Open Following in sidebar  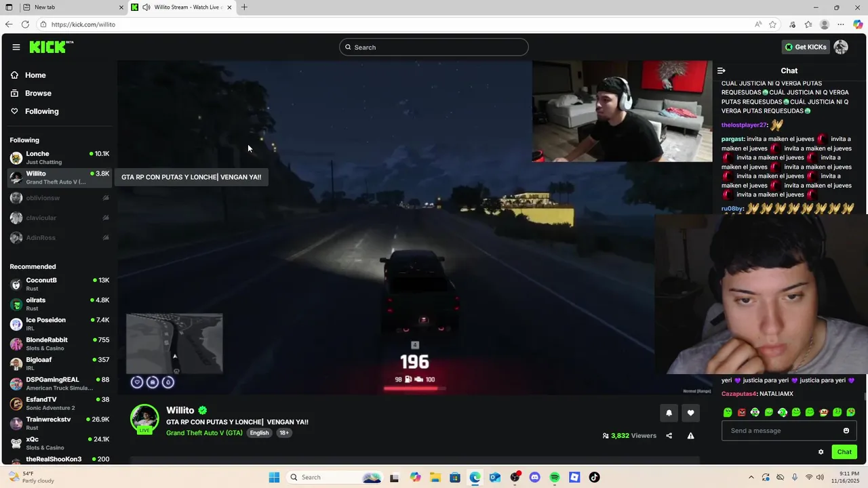click(42, 111)
